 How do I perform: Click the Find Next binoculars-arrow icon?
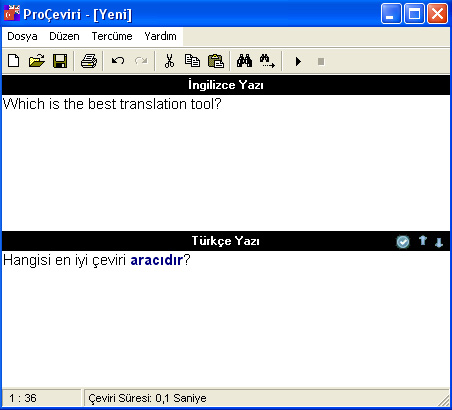click(x=267, y=61)
